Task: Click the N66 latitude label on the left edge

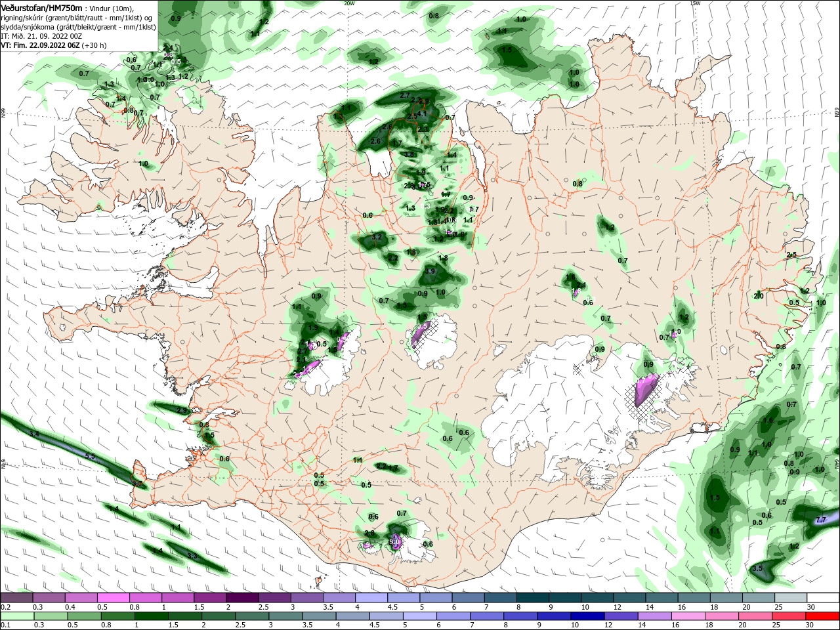Action: (x=3, y=113)
